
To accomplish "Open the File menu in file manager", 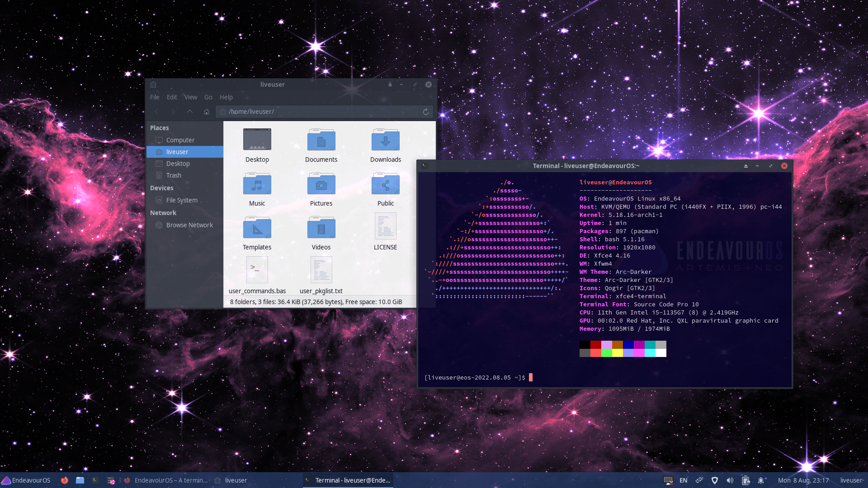I will pyautogui.click(x=155, y=97).
